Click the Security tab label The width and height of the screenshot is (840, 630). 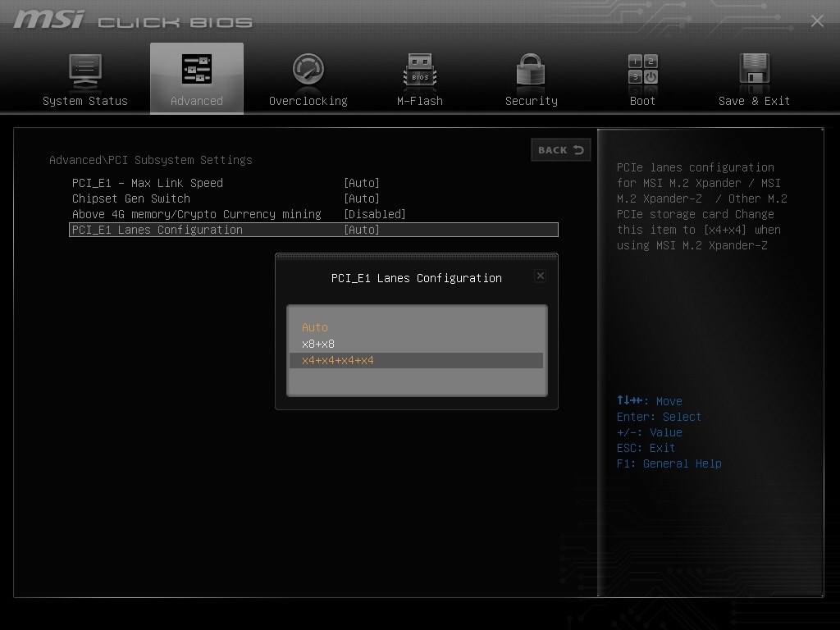(532, 101)
